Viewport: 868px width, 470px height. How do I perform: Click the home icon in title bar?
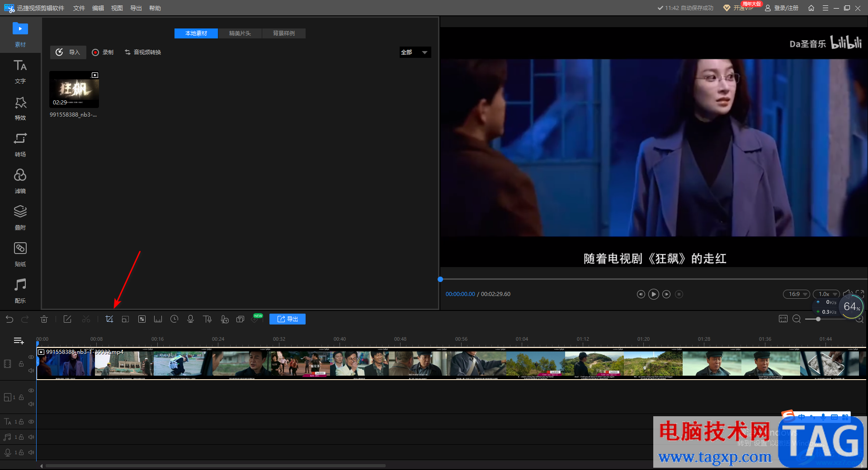click(811, 8)
